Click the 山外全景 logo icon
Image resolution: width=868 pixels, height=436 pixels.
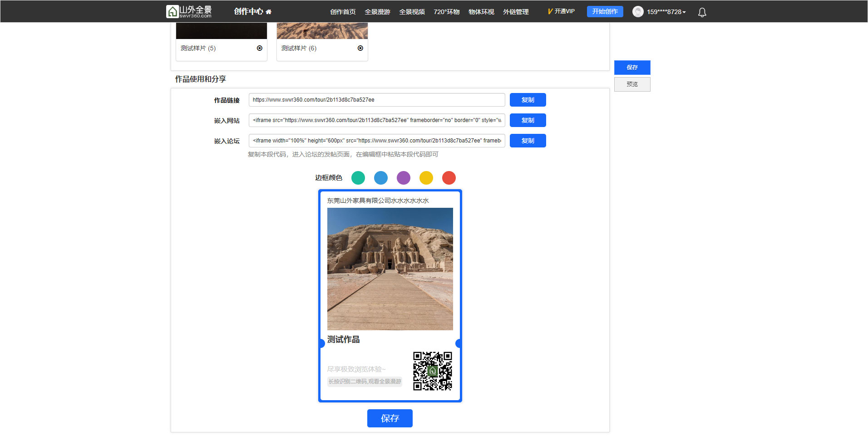click(173, 11)
